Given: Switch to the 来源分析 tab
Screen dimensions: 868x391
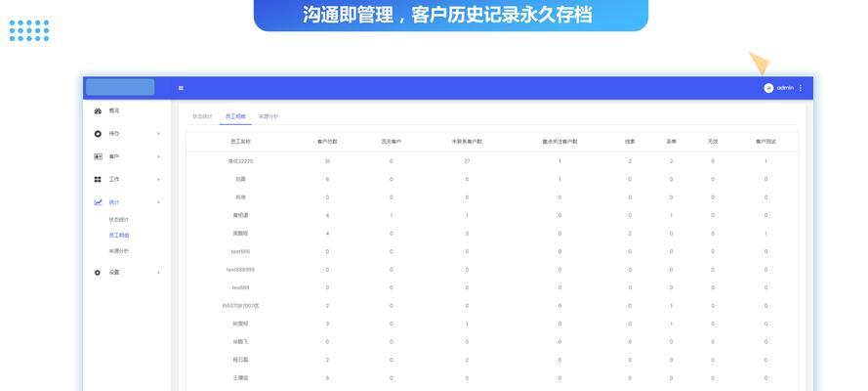Looking at the screenshot, I should point(269,116).
